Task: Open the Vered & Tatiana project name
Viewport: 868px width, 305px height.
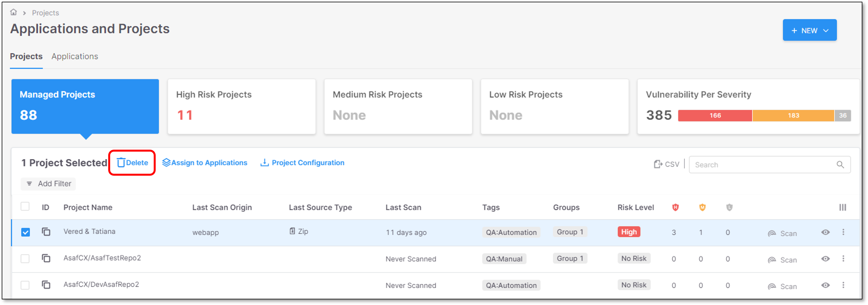Action: click(x=89, y=231)
